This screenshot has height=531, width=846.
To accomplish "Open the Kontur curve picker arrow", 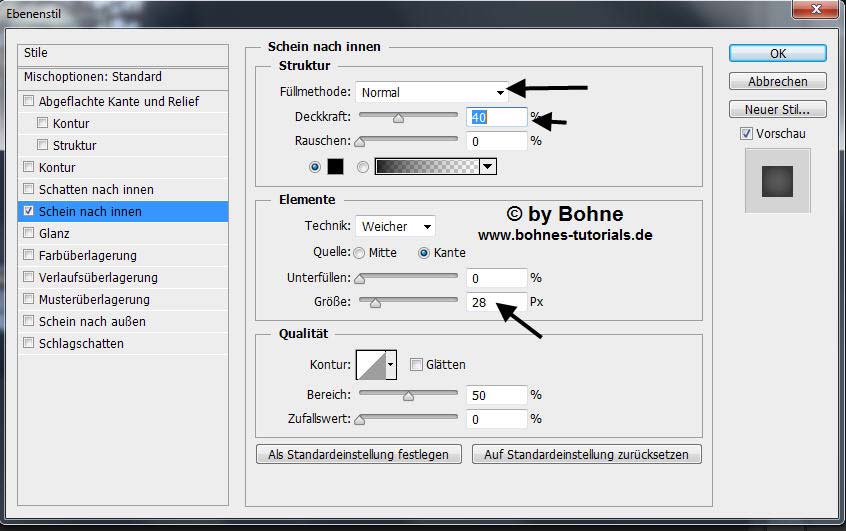I will pyautogui.click(x=391, y=365).
